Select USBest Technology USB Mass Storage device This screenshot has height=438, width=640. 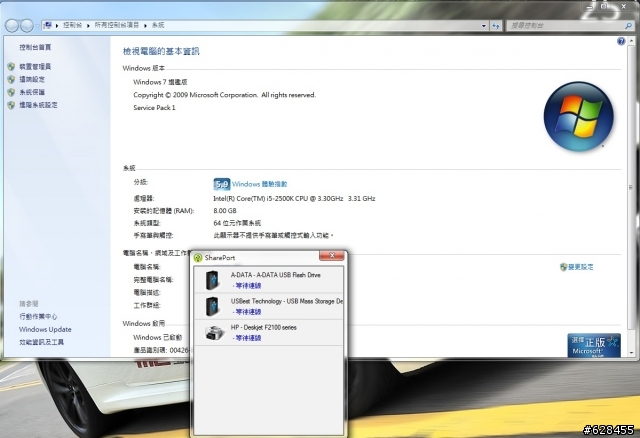coord(269,306)
